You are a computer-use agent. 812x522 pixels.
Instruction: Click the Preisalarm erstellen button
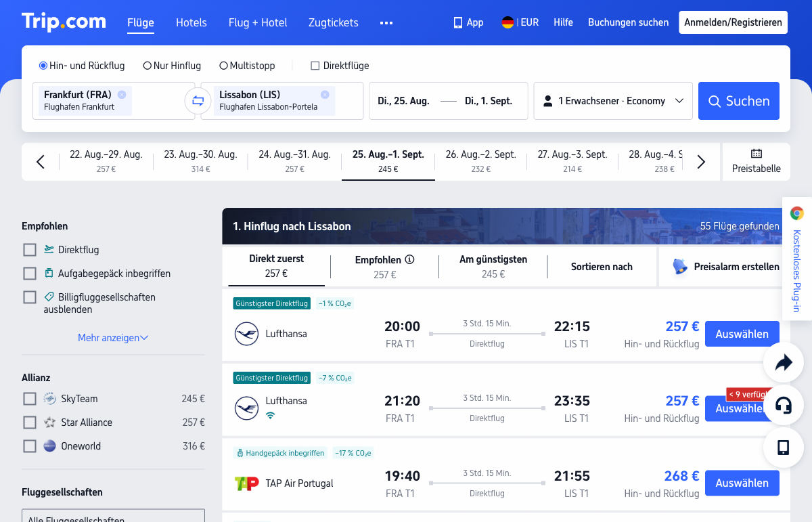point(725,267)
